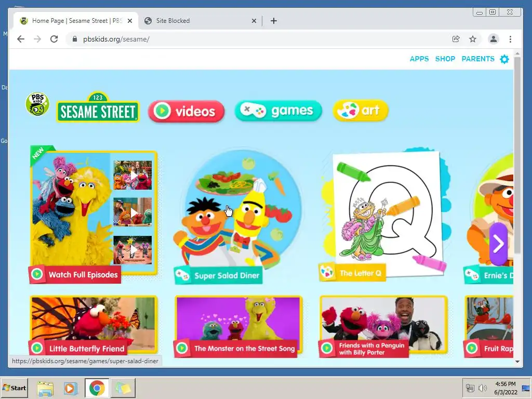Image resolution: width=532 pixels, height=399 pixels.
Task: Click the share page icon
Action: [456, 39]
